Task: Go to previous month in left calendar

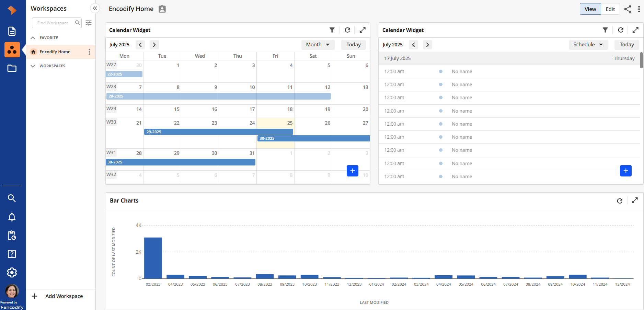Action: pos(140,45)
